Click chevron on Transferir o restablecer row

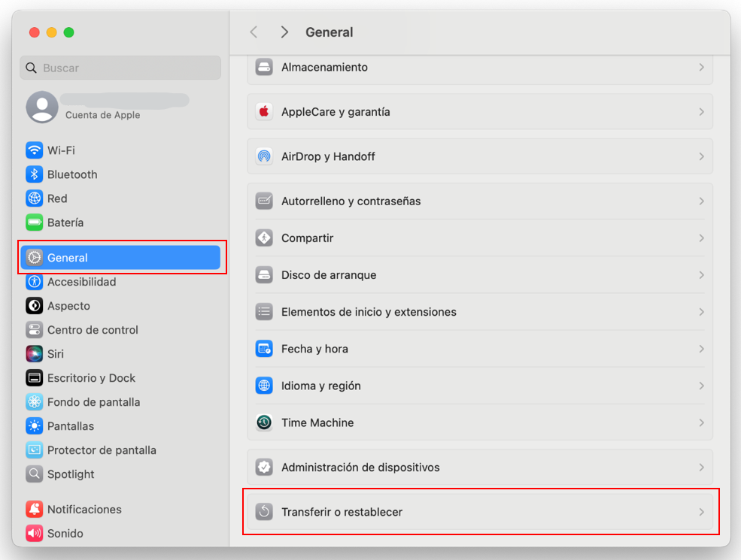(x=701, y=512)
